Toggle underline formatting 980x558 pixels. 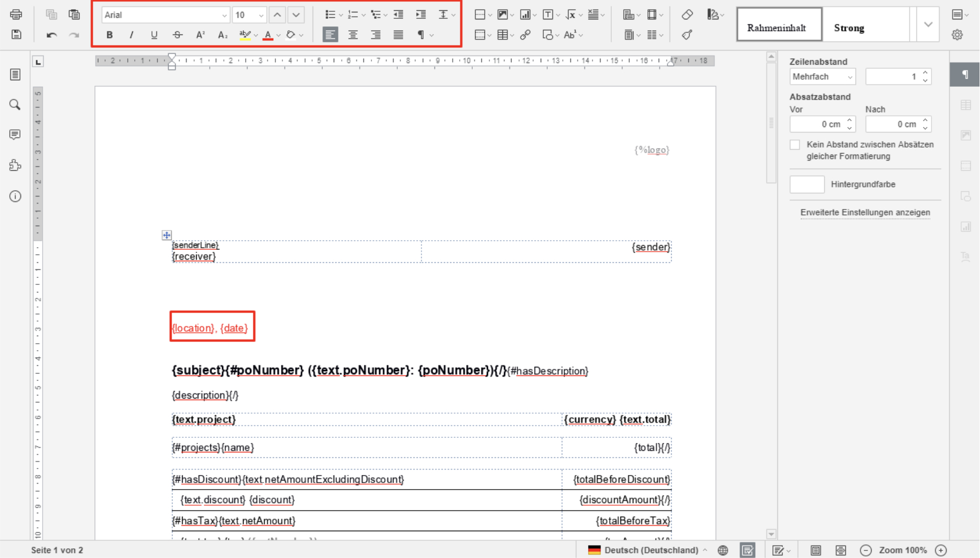click(x=154, y=35)
